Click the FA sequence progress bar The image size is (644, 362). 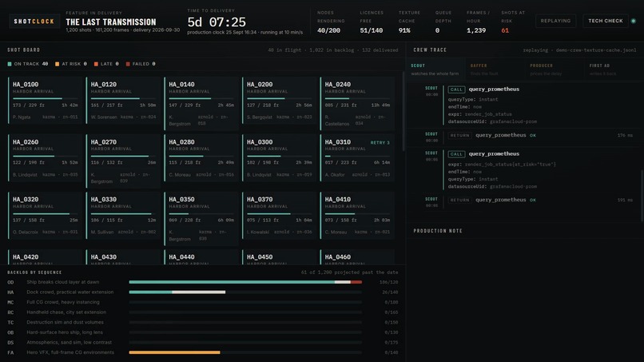(245, 352)
